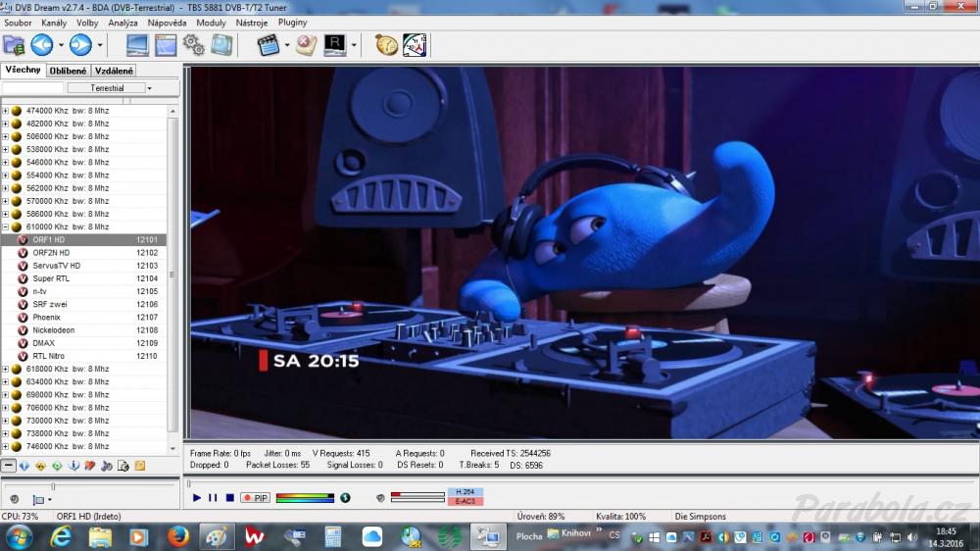Viewport: 980px width, 551px height.
Task: Pause the stream
Action: 213,498
